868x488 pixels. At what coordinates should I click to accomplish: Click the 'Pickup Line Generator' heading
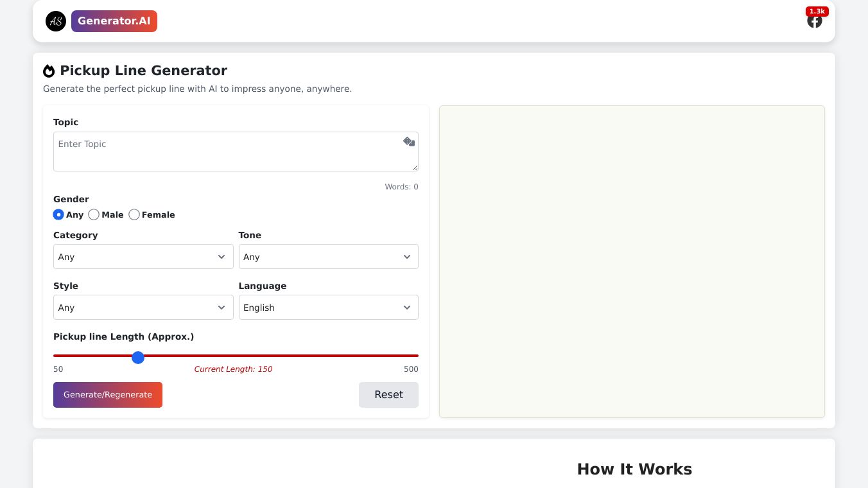point(143,71)
